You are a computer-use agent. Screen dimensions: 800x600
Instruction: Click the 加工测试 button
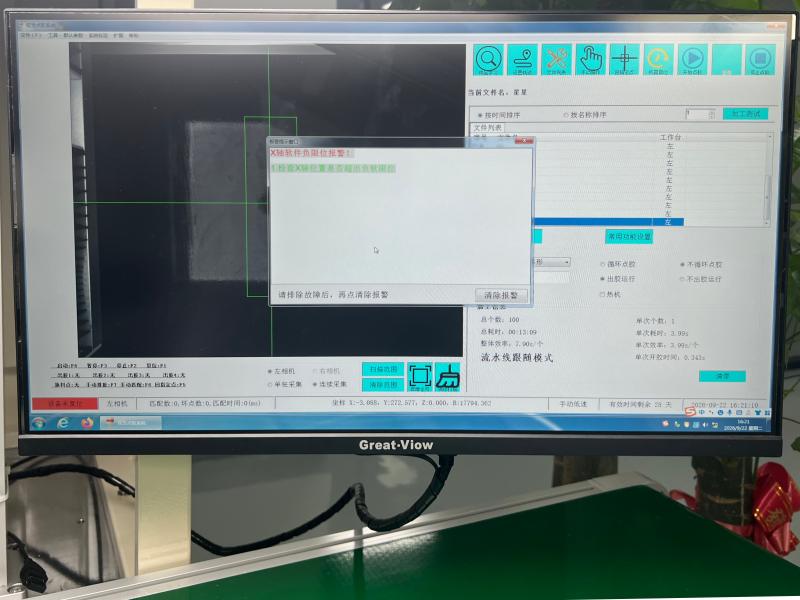[x=745, y=114]
